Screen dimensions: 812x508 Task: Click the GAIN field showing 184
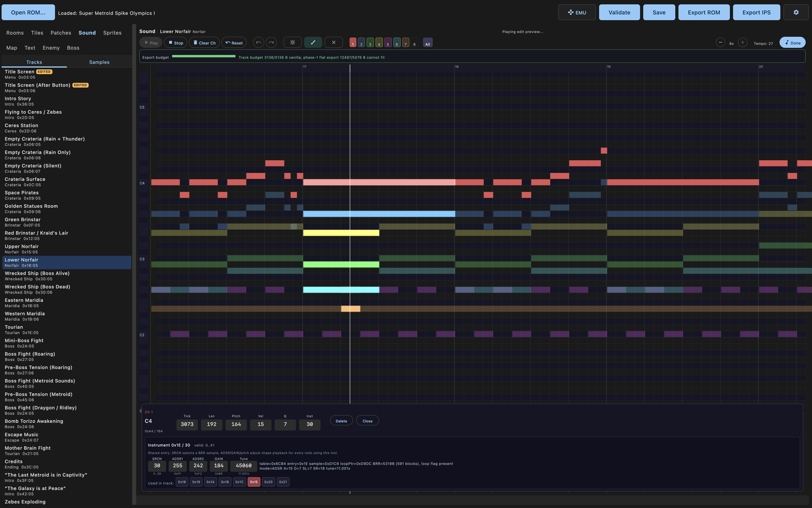point(219,466)
